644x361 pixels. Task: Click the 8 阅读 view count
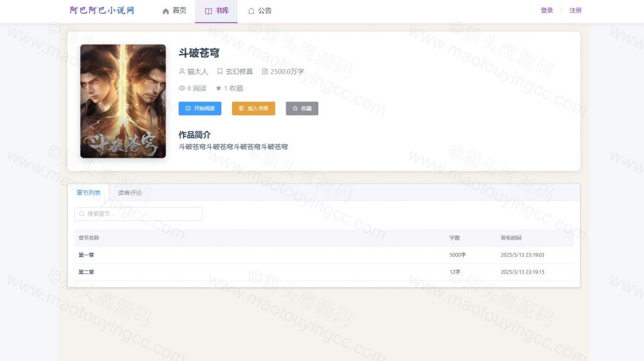click(x=192, y=88)
